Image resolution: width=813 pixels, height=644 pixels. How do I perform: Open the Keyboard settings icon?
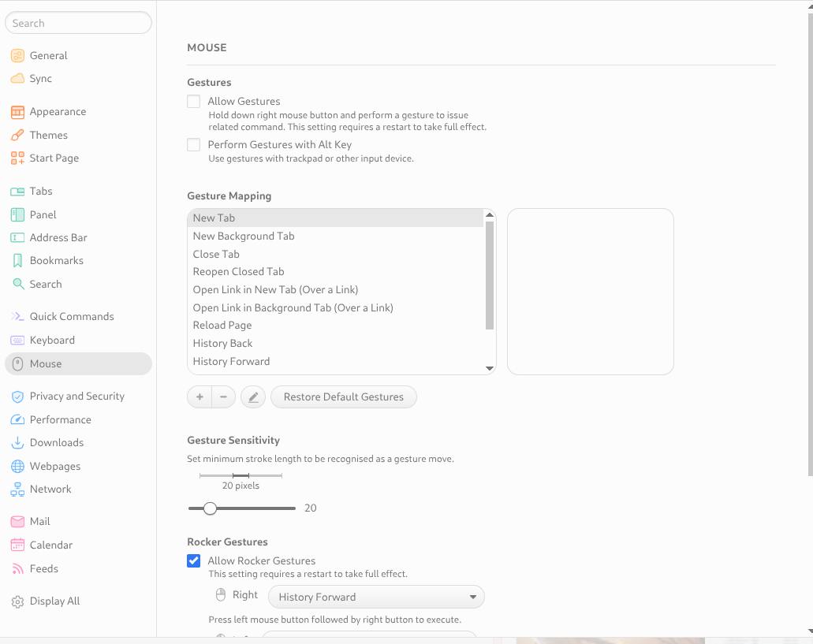click(x=17, y=341)
